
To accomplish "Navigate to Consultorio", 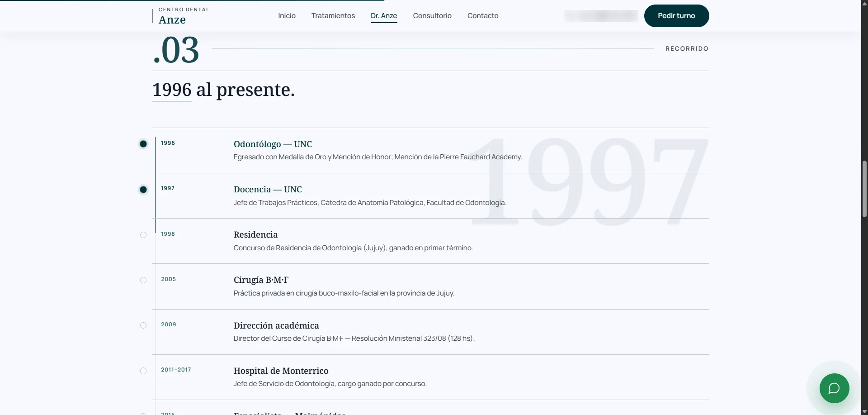I will point(432,16).
